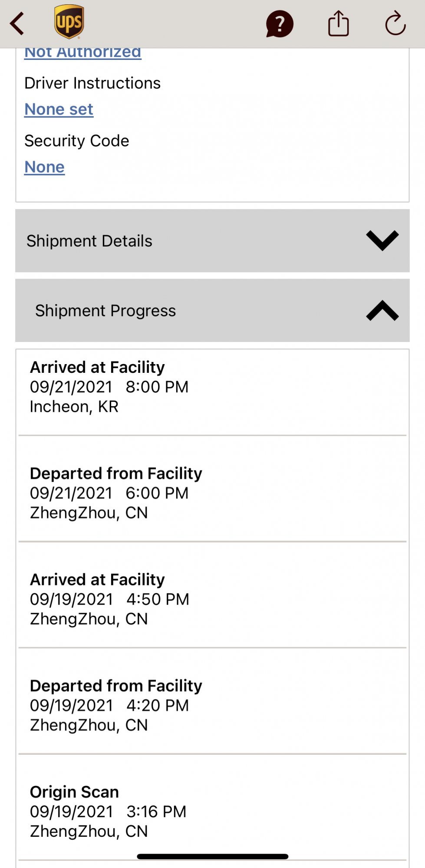Screen dimensions: 425x868
Task: Tap the refresh icon
Action: [x=395, y=23]
